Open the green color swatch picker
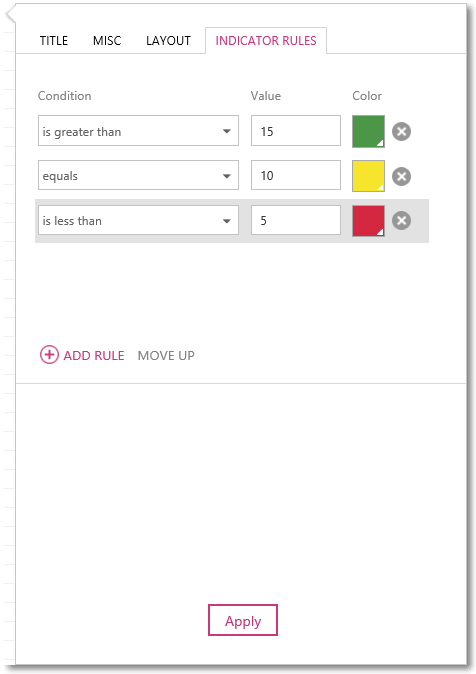Screen dimensions: 476x674 [x=368, y=132]
